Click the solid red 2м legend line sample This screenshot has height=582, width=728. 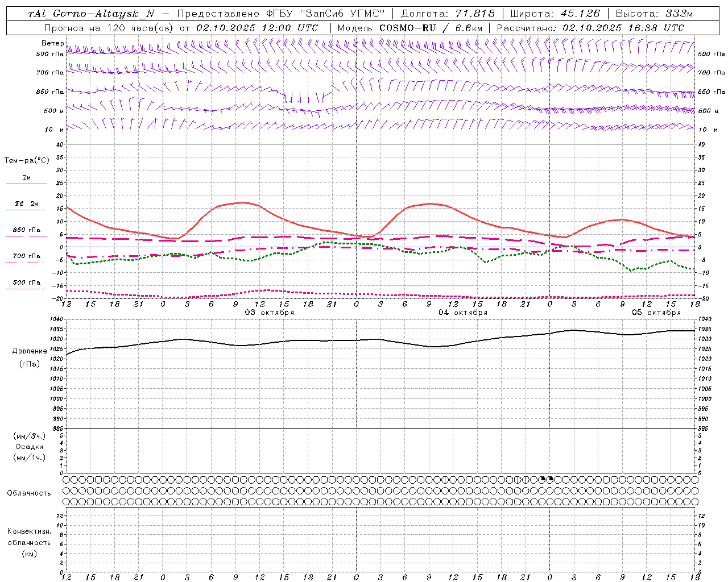pyautogui.click(x=26, y=184)
